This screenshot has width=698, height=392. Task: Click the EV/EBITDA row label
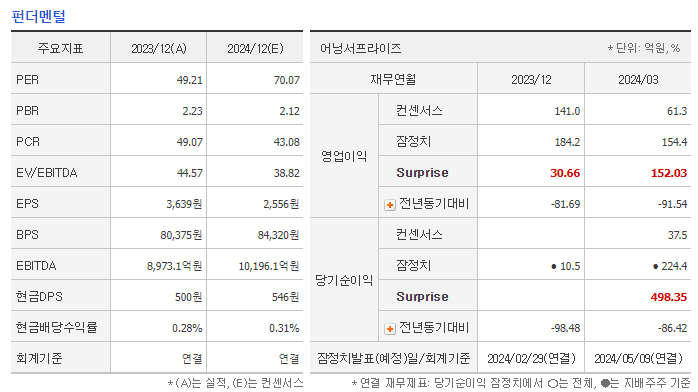(x=46, y=173)
